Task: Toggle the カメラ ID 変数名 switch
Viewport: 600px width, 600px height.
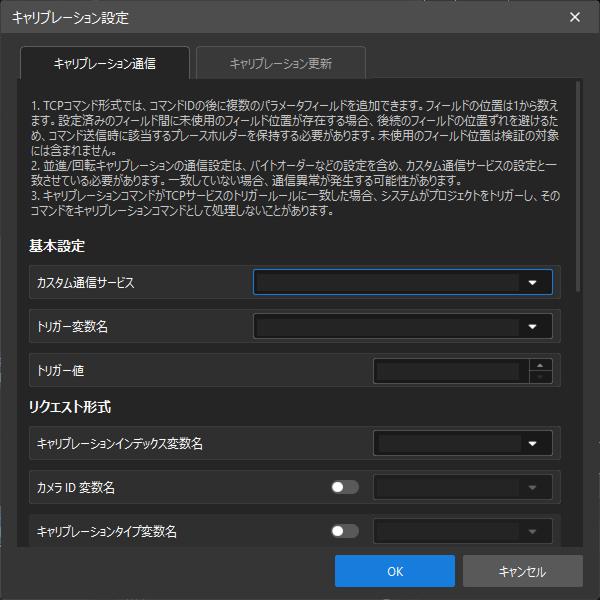Action: (345, 487)
